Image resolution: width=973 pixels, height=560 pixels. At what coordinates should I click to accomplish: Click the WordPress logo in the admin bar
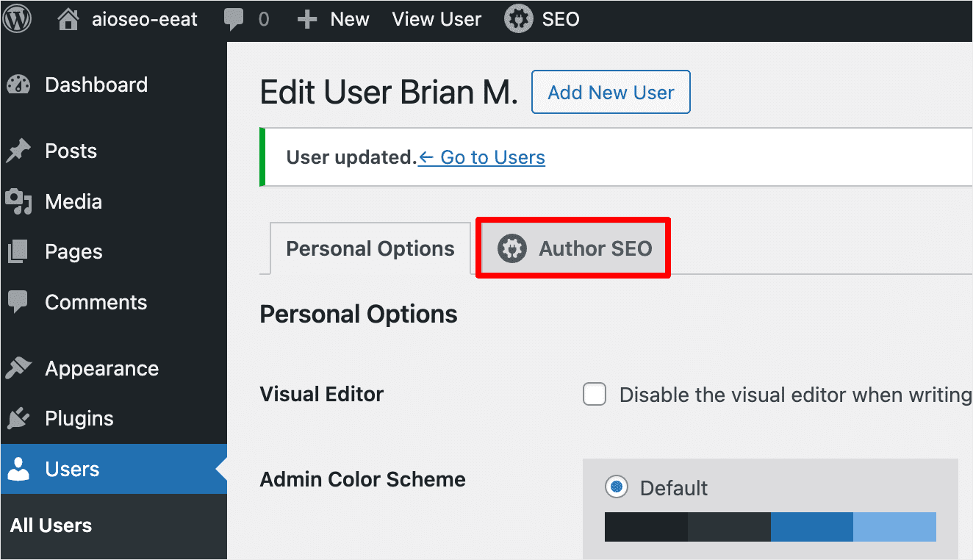click(x=18, y=19)
